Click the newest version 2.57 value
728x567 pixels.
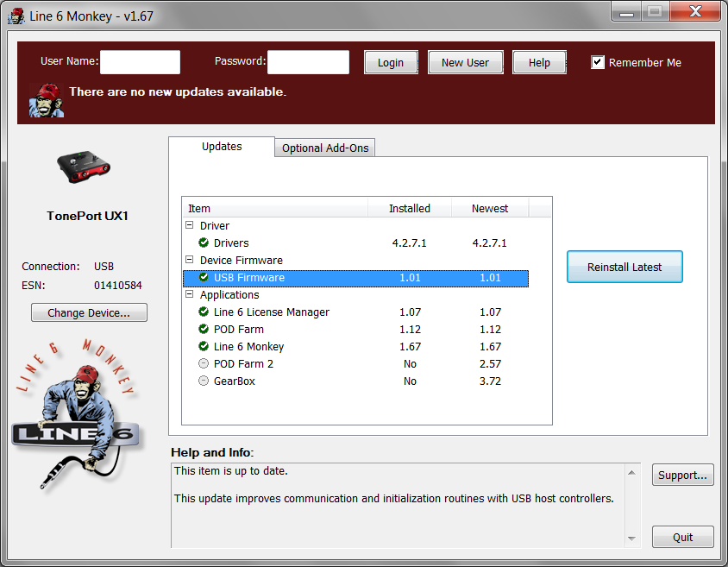coord(490,363)
